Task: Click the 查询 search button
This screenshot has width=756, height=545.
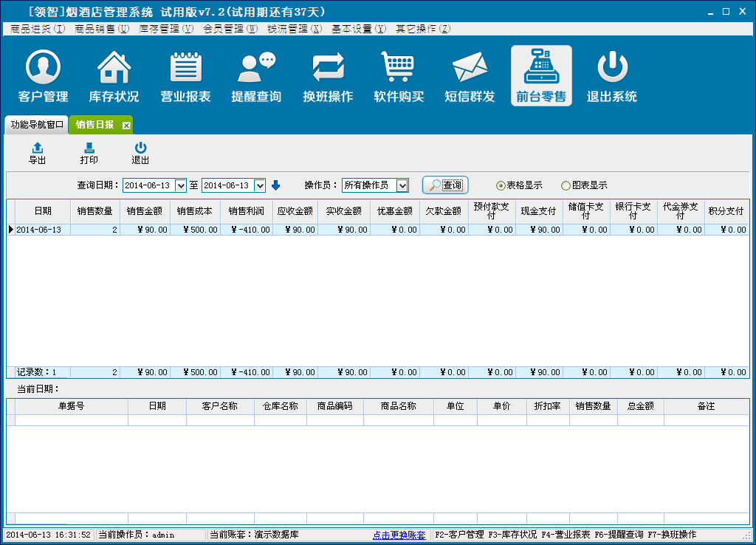Action: click(445, 185)
